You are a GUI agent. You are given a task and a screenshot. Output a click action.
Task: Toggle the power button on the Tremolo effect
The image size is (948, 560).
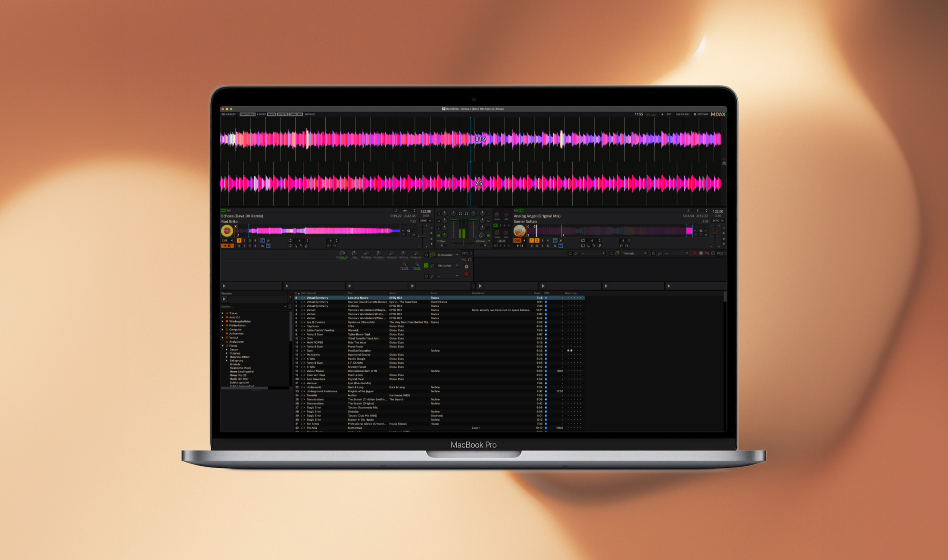pos(612,253)
